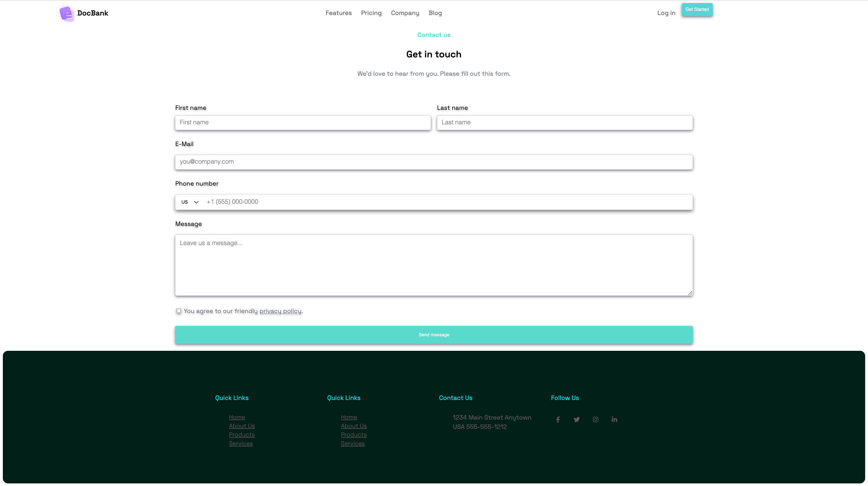This screenshot has width=868, height=486.
Task: Open the Twitter social icon
Action: click(x=577, y=420)
